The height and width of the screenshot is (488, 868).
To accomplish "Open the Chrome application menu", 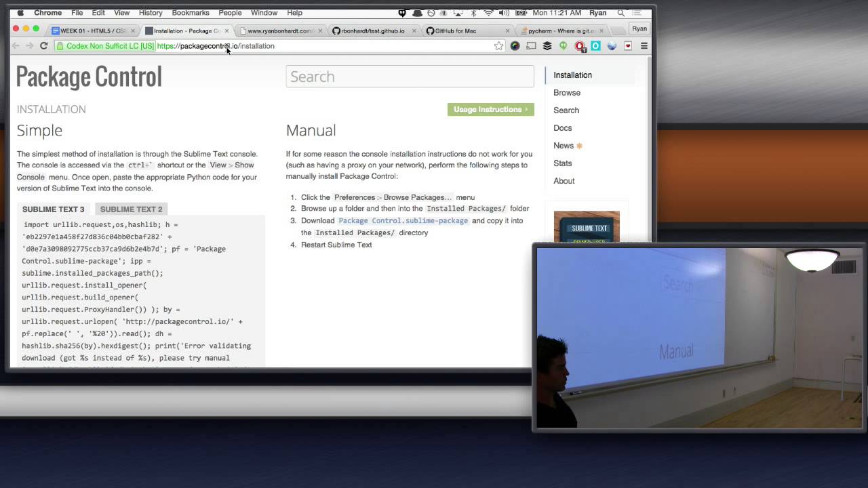I will click(47, 13).
